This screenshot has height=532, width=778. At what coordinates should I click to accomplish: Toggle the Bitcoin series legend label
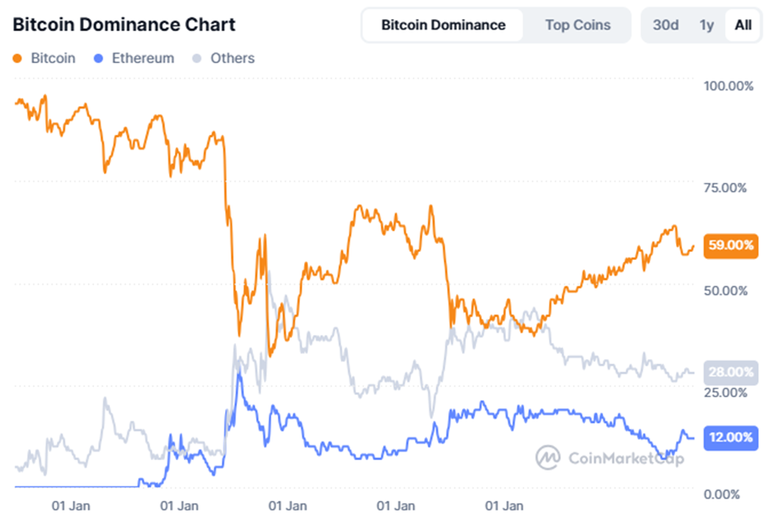(53, 58)
